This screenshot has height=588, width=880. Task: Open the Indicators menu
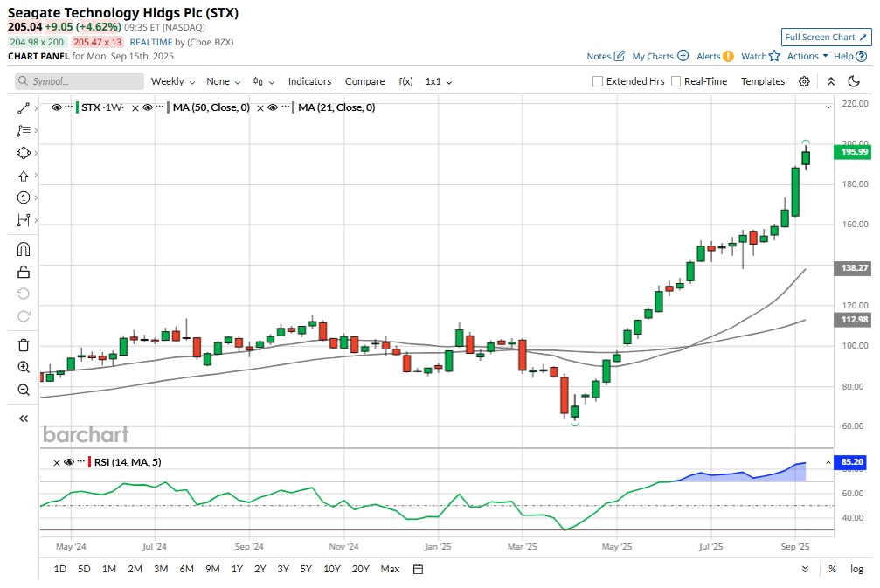310,81
